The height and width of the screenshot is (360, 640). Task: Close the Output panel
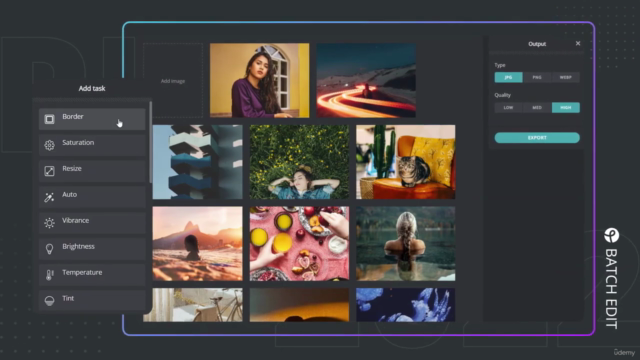pos(578,43)
